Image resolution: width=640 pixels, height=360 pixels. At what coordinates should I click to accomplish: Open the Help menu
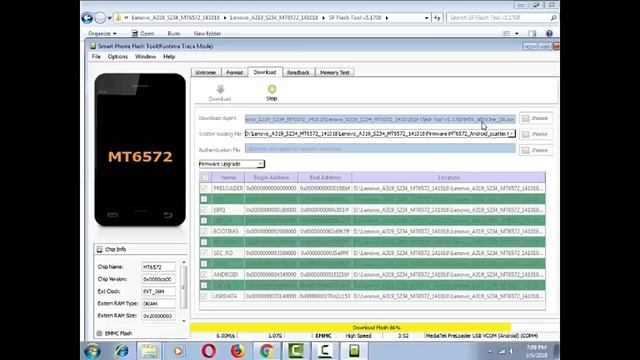pyautogui.click(x=169, y=57)
